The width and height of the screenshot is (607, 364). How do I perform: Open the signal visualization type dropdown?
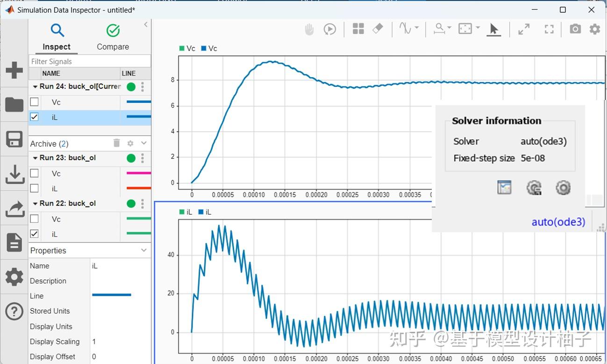416,28
